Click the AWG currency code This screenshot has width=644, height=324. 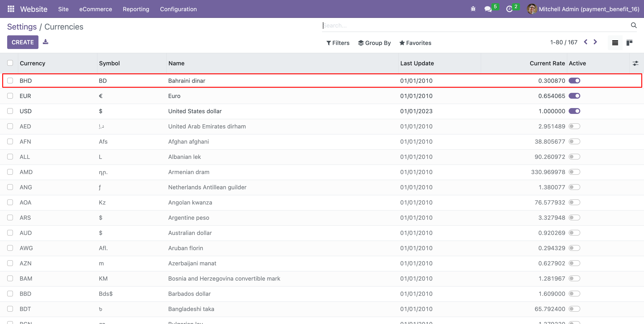pyautogui.click(x=26, y=248)
